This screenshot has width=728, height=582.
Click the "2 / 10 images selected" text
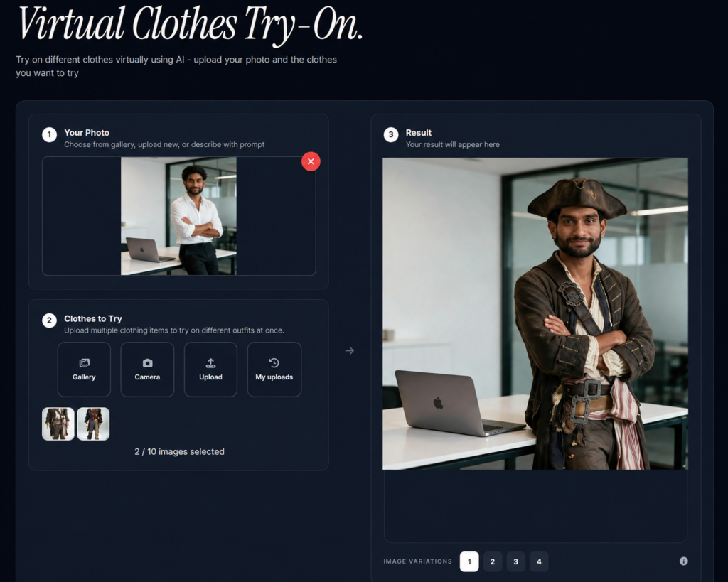[179, 451]
